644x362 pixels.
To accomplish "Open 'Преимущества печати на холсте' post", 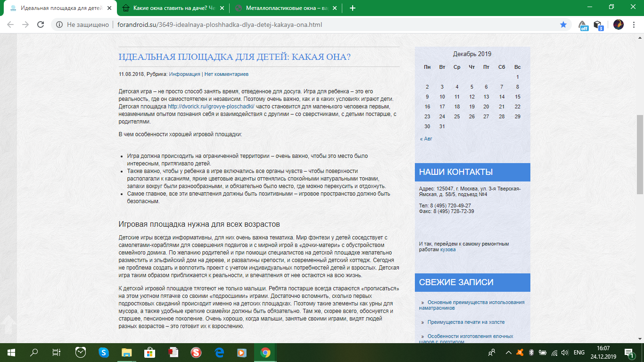I will 466,322.
